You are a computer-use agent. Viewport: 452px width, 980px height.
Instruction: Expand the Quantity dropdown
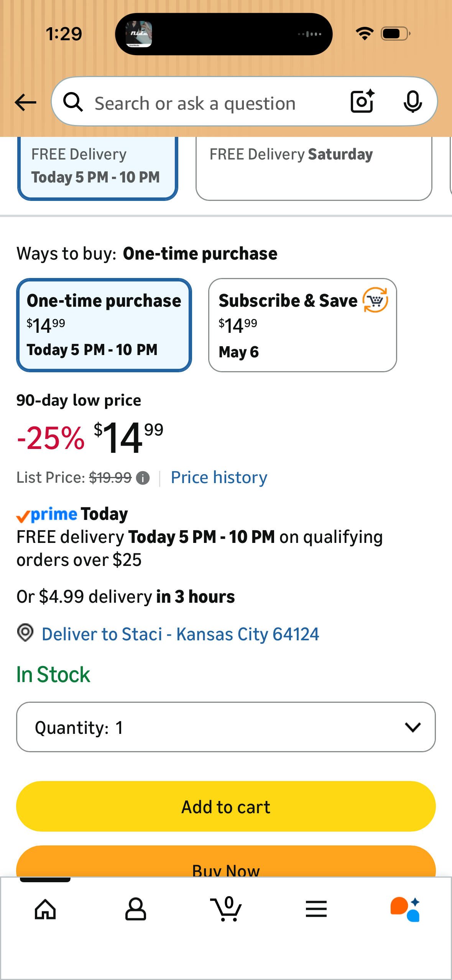click(226, 727)
